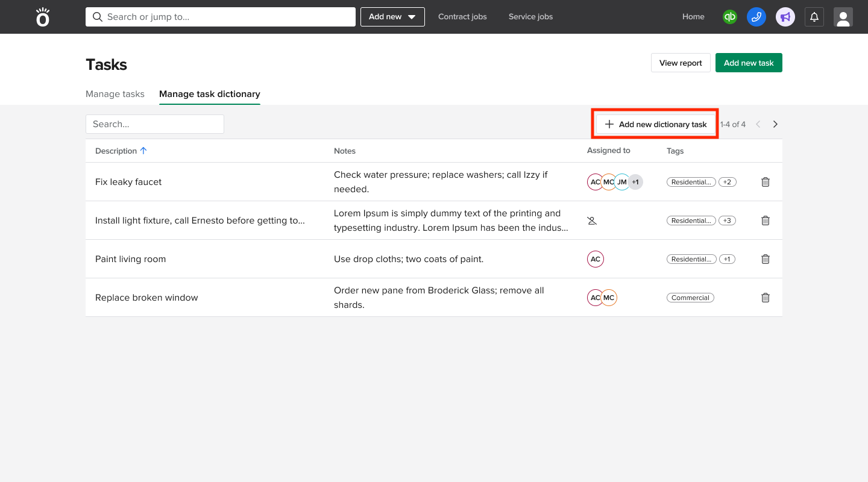
Task: Go to next page of results
Action: (x=775, y=124)
